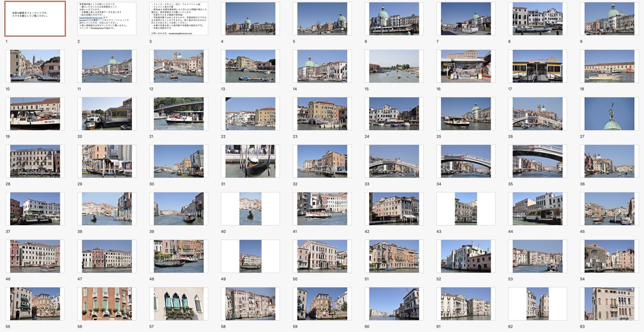
Task: Select slide thumbnail numbered 50
Action: 323,257
